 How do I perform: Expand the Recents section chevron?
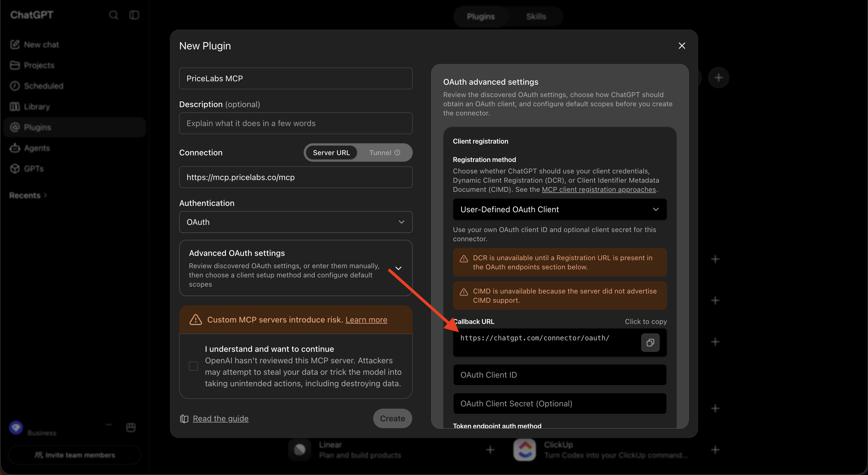point(45,195)
